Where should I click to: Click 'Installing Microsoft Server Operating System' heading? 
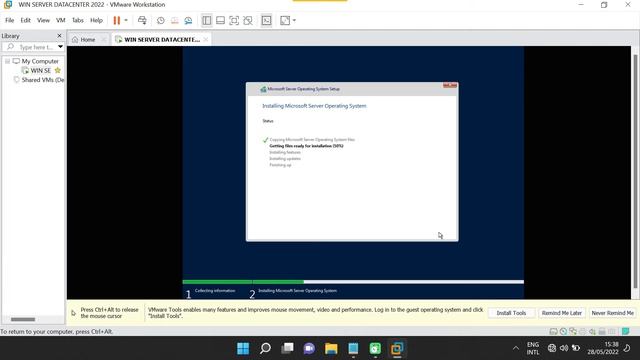point(314,106)
